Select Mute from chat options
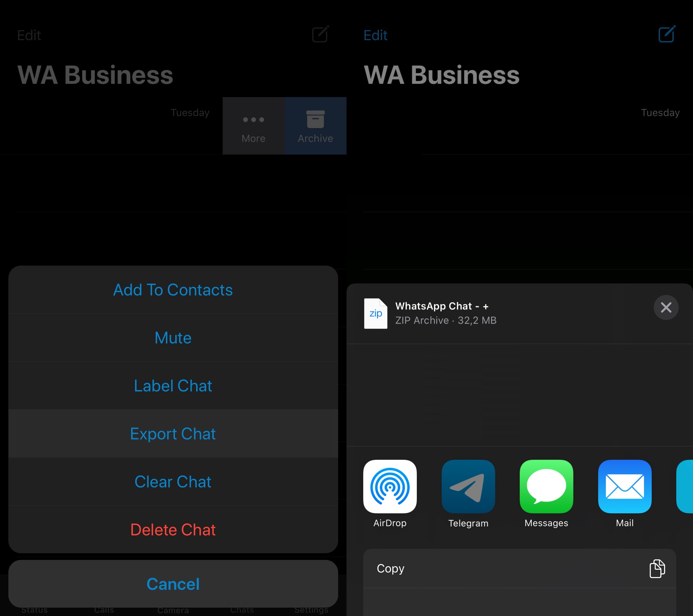This screenshot has height=616, width=693. pos(172,338)
